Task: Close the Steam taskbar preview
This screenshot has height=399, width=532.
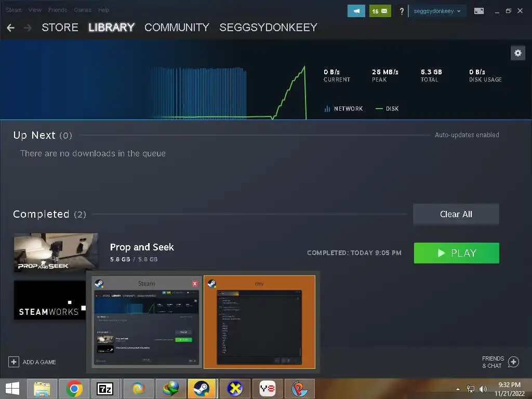Action: tap(195, 284)
